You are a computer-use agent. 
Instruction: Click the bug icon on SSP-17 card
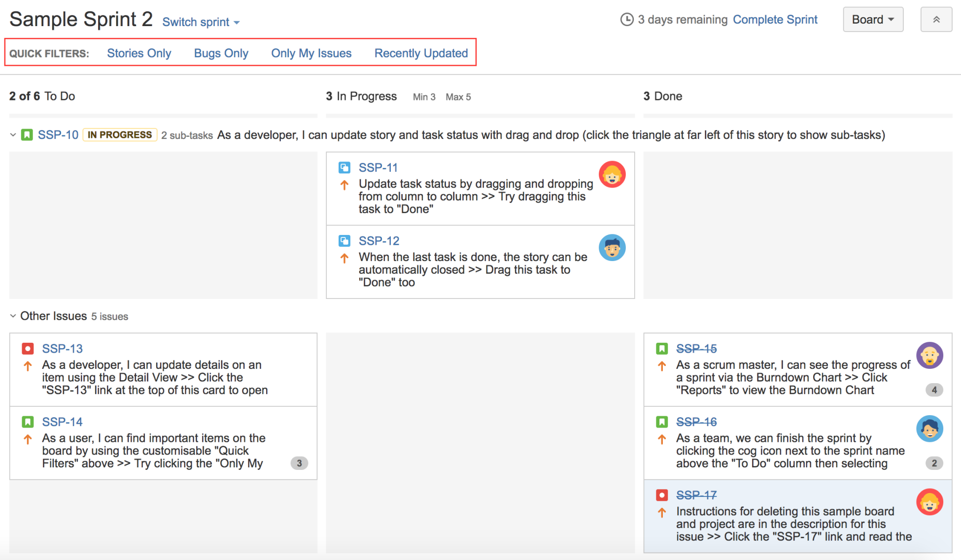click(662, 495)
